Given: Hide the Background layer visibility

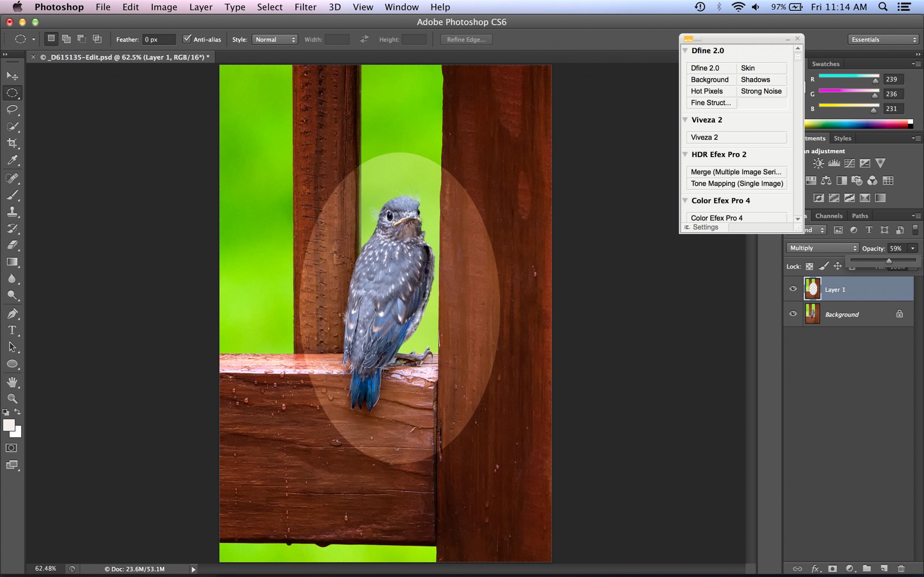Looking at the screenshot, I should pos(793,314).
